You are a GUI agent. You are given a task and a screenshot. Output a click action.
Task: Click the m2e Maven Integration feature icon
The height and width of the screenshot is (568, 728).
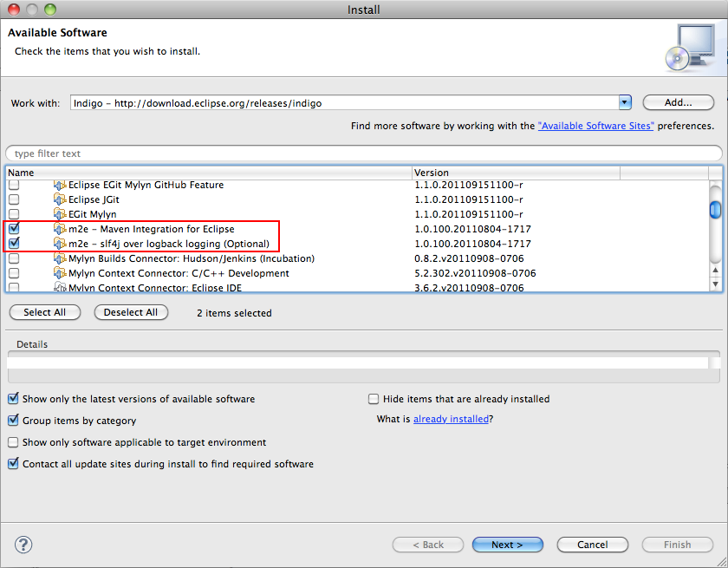[60, 229]
